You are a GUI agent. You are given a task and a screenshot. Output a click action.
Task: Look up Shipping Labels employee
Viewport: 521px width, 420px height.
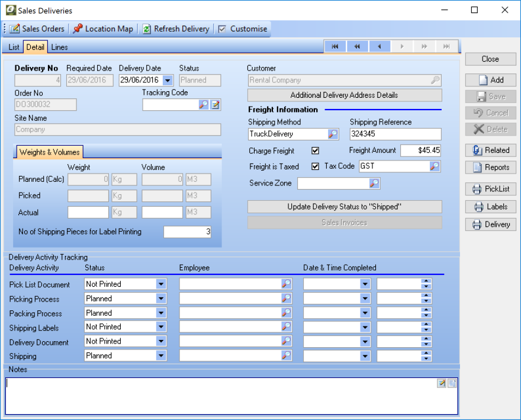[286, 327]
